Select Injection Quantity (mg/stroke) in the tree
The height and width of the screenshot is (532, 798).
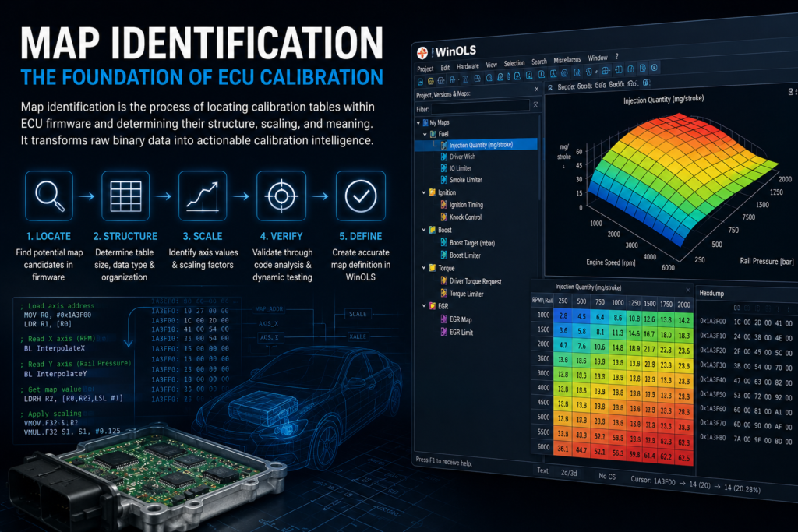point(476,145)
